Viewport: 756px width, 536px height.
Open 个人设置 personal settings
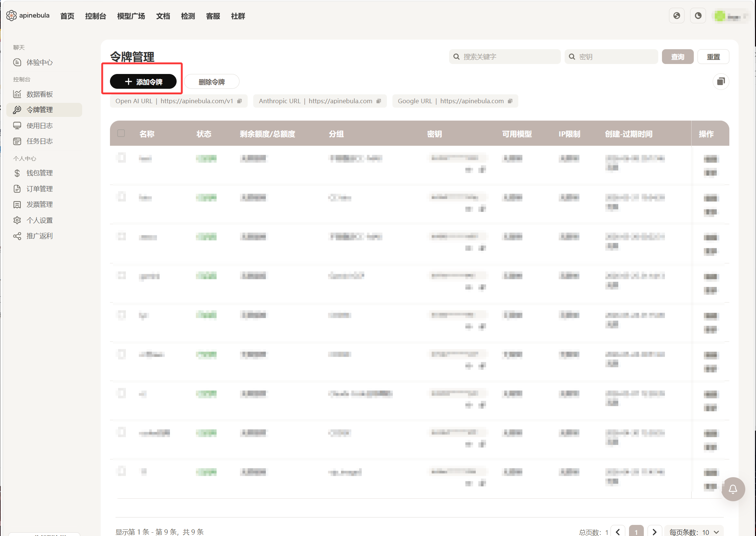pos(40,220)
